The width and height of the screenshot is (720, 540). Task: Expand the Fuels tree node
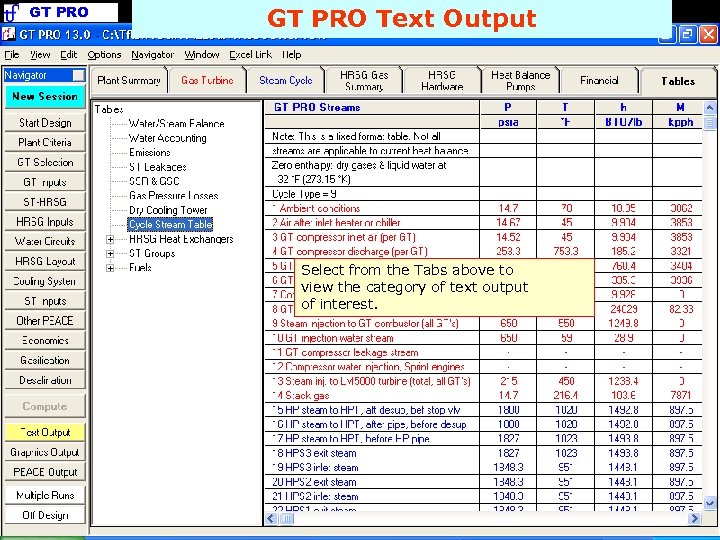[x=110, y=268]
